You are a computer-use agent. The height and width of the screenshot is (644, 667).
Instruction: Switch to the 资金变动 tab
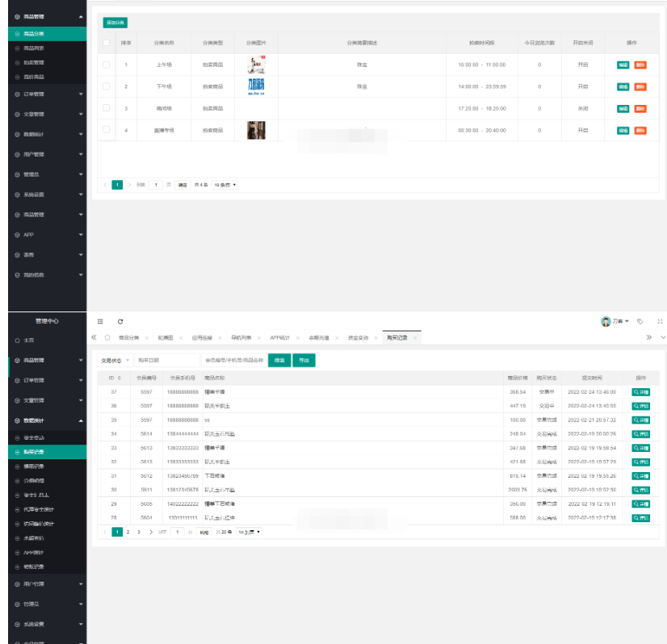click(x=359, y=337)
